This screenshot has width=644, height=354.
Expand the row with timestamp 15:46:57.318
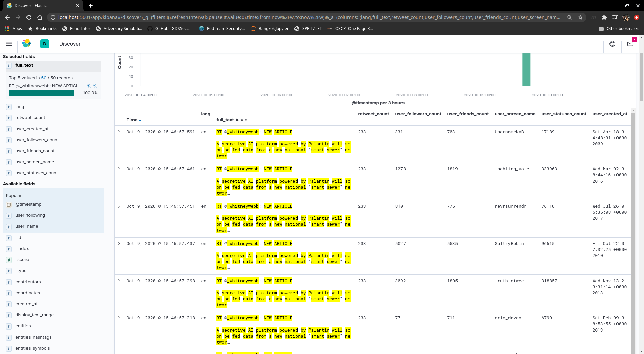click(x=119, y=318)
